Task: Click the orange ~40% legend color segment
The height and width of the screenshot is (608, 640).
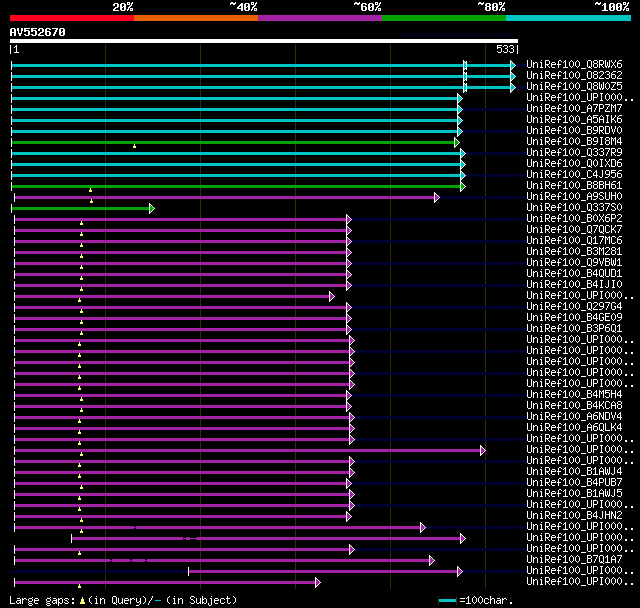Action: pos(196,18)
